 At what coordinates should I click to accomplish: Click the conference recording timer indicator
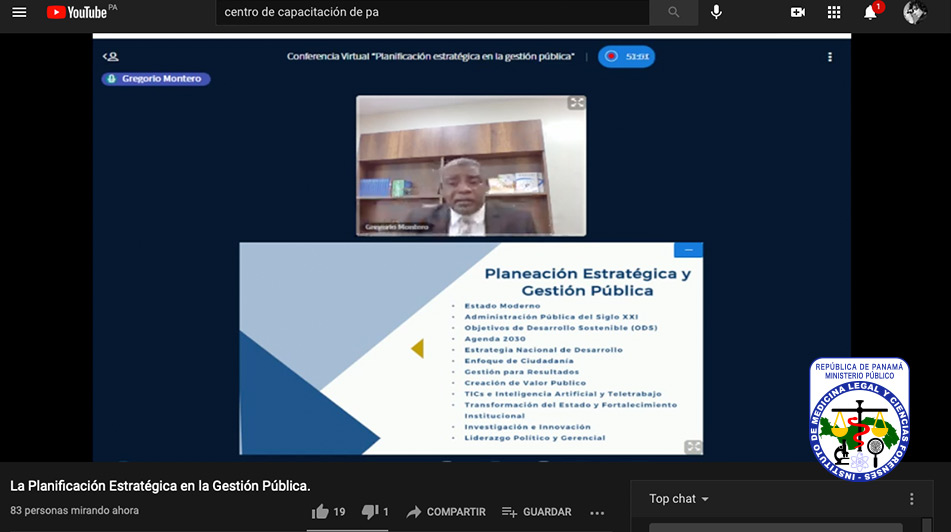point(627,56)
